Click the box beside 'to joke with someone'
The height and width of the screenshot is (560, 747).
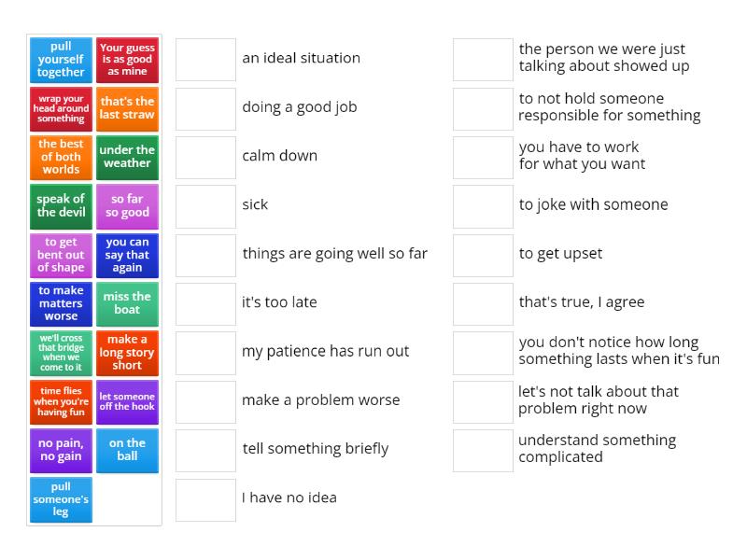click(482, 204)
